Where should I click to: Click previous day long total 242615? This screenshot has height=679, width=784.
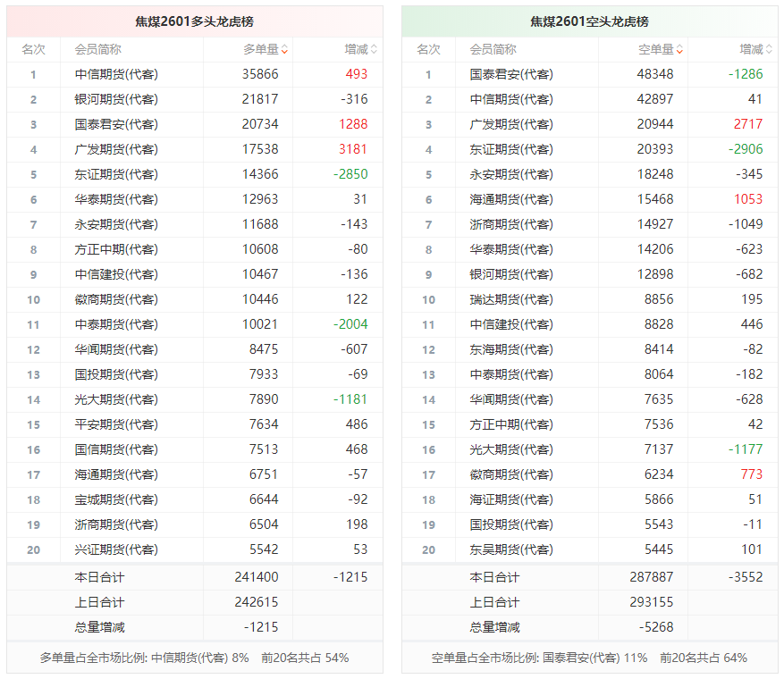[257, 602]
